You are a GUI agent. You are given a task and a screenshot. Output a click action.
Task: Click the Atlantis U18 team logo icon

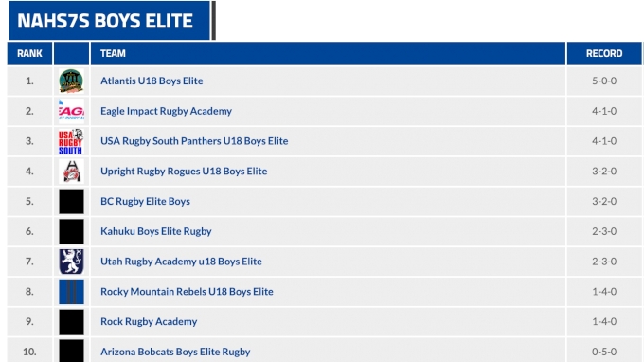71,81
